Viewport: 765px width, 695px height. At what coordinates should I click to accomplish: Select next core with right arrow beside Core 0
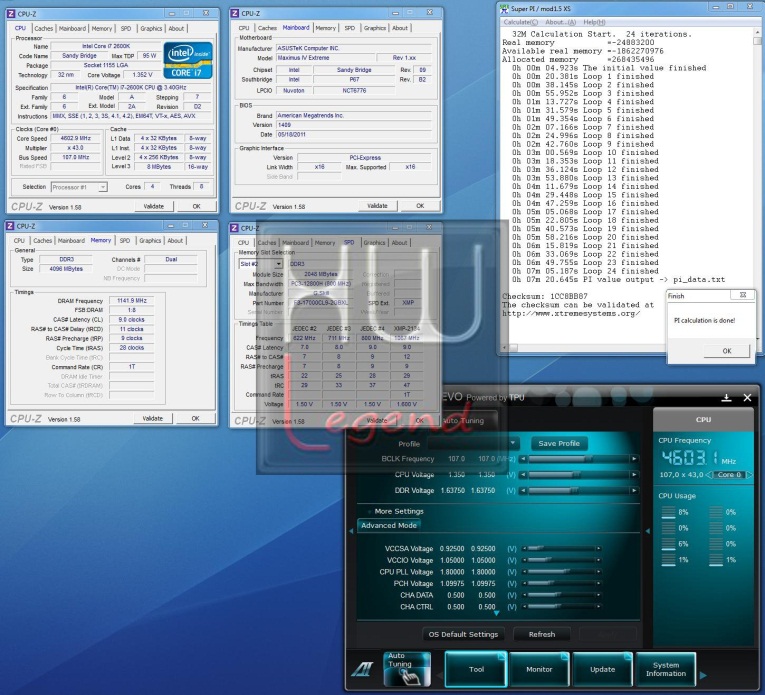750,475
